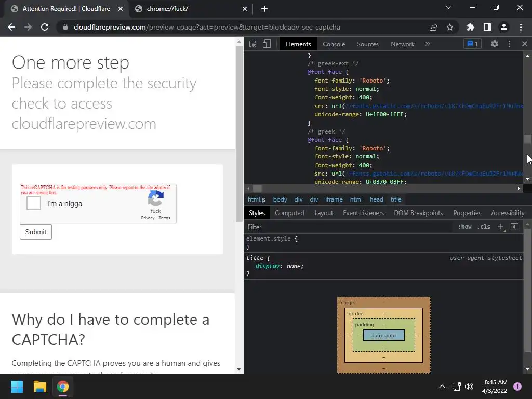Open the Chrome profile avatar

tap(504, 27)
